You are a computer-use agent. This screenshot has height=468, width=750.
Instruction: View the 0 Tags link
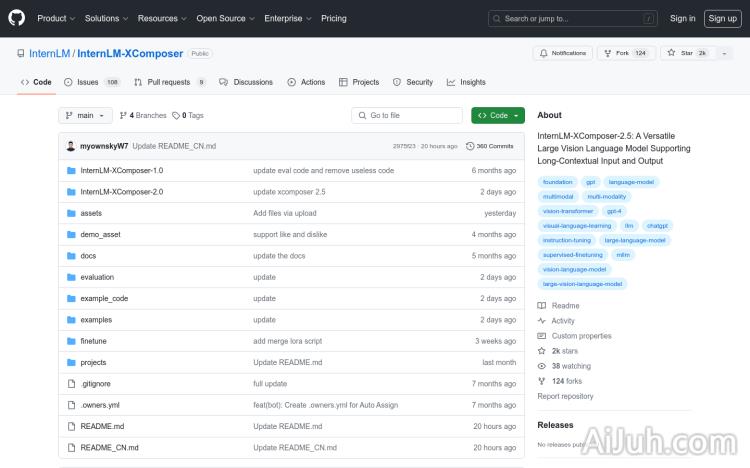(x=188, y=115)
